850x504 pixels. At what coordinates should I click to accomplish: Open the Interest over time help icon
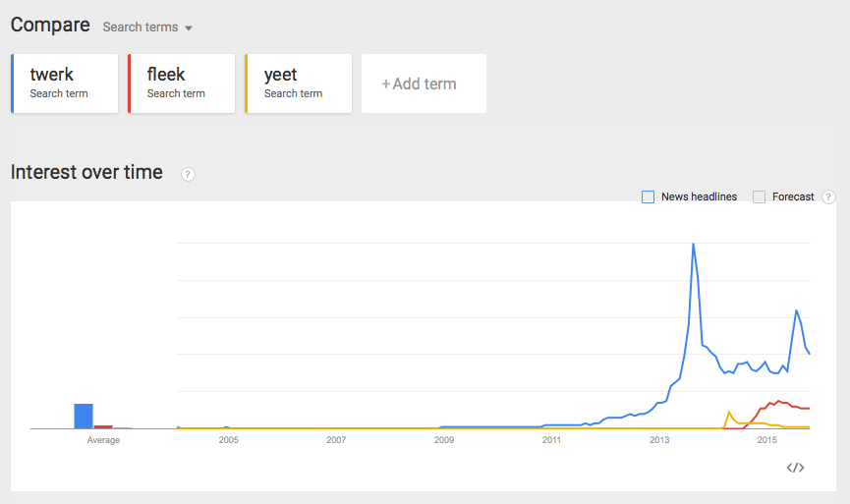point(188,175)
